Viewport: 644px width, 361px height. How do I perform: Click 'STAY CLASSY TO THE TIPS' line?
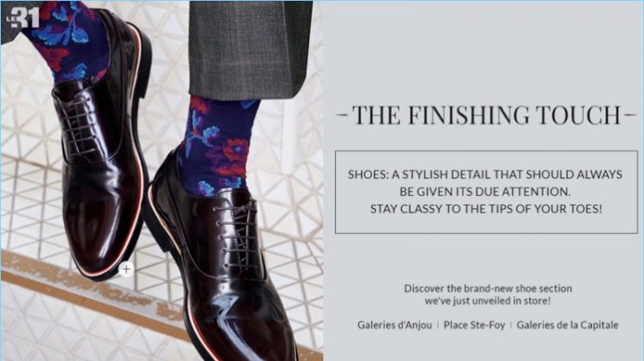(486, 209)
